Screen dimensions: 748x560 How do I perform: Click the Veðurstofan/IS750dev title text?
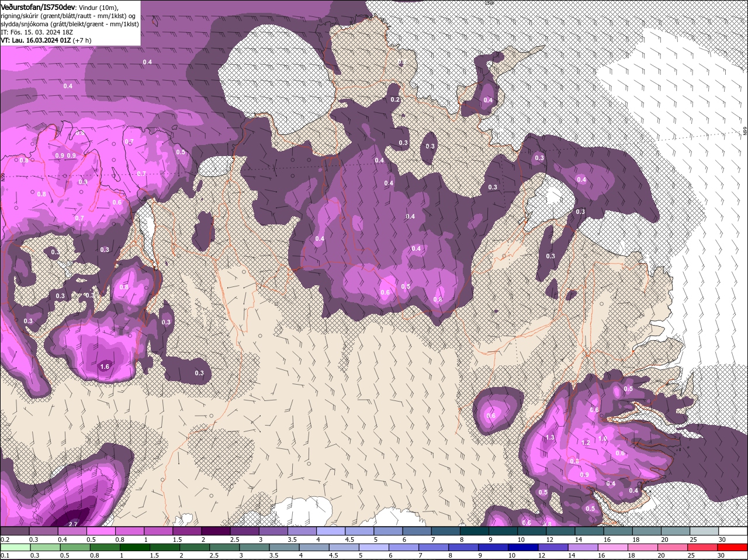[x=38, y=6]
